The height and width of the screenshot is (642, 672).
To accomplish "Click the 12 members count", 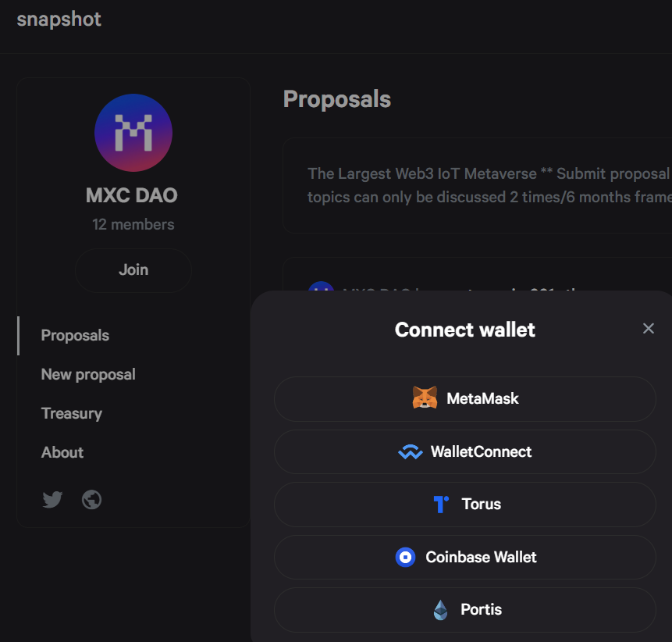I will pyautogui.click(x=133, y=224).
